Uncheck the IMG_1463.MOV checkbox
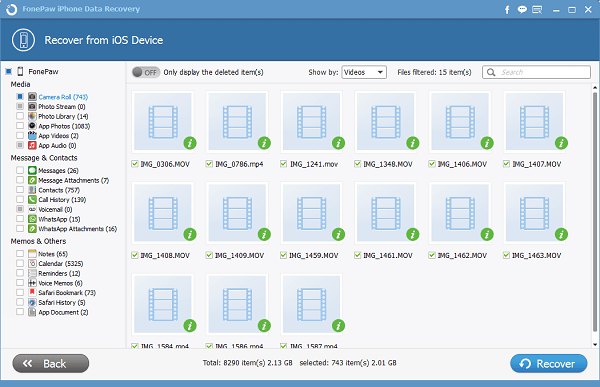Image resolution: width=600 pixels, height=387 pixels. point(506,255)
